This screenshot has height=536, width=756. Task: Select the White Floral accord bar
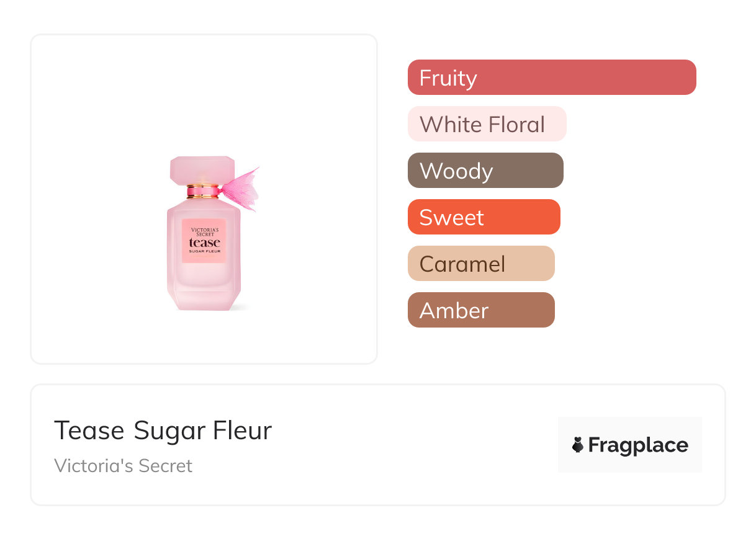(x=487, y=124)
